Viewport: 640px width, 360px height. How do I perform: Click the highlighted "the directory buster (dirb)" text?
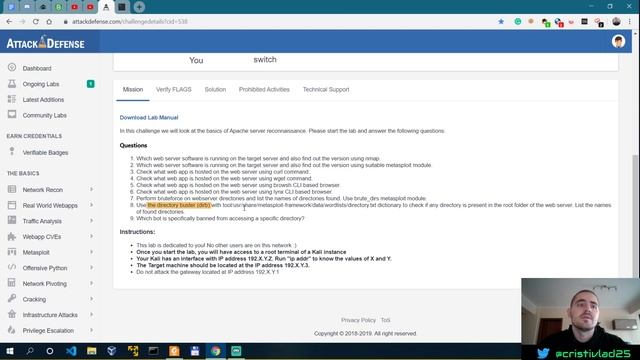179,205
